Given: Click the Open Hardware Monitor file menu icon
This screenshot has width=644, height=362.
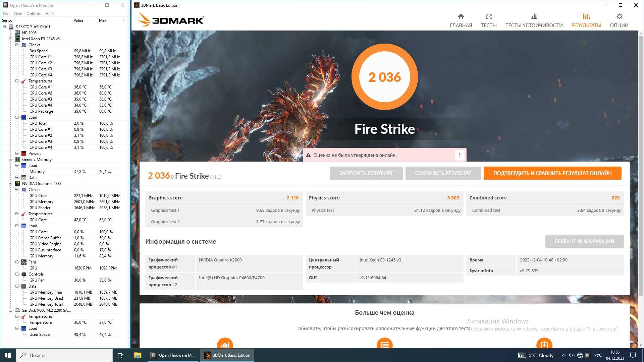Looking at the screenshot, I should [6, 13].
